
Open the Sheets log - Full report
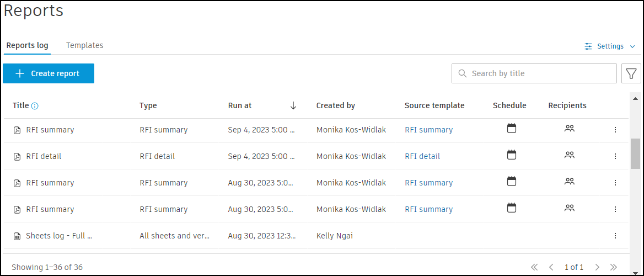tap(59, 236)
